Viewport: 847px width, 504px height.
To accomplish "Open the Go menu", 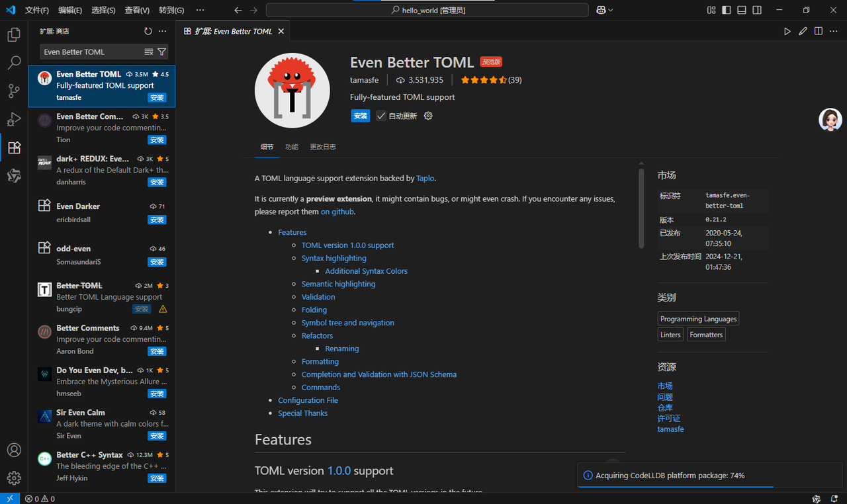I will pyautogui.click(x=171, y=10).
